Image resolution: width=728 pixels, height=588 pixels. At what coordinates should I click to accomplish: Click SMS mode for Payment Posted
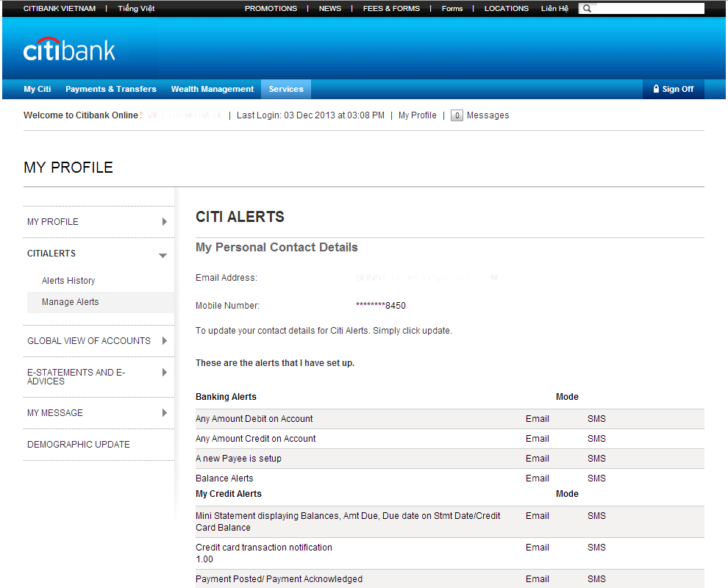tap(596, 578)
